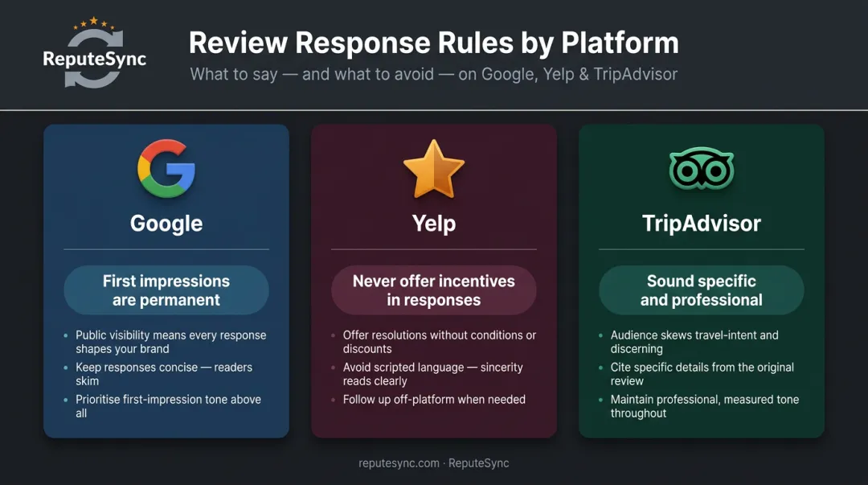Click the 'Google' card heading

click(166, 224)
